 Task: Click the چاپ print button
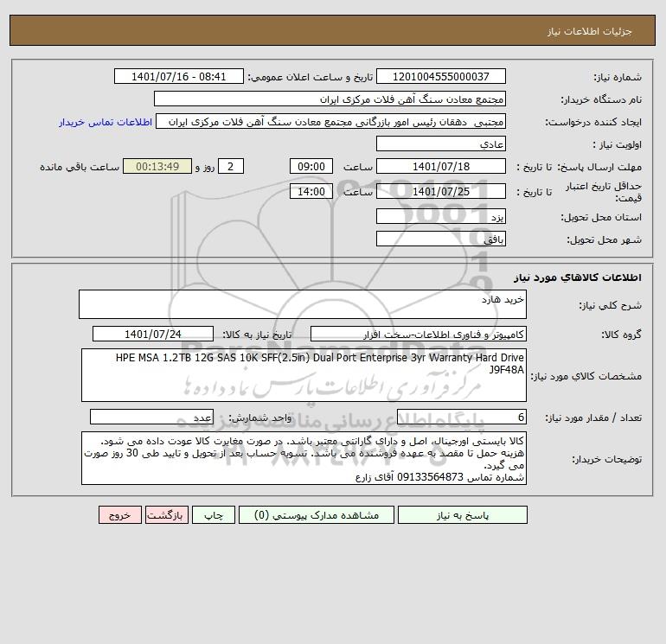click(x=214, y=515)
